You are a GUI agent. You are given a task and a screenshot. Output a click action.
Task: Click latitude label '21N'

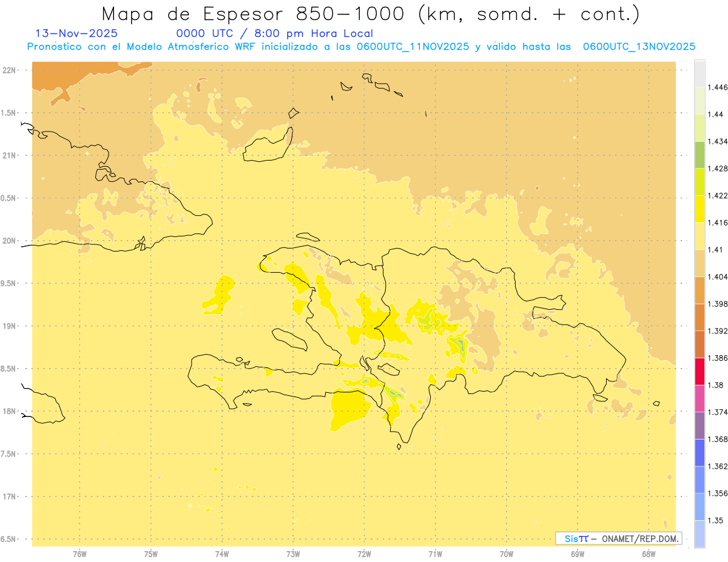tap(8, 156)
